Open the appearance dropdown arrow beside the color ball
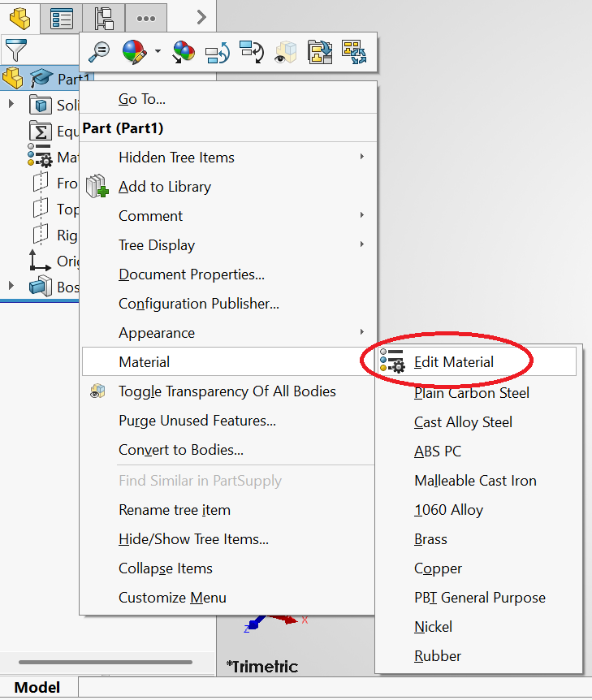Viewport: 592px width, 700px height. pyautogui.click(x=158, y=51)
